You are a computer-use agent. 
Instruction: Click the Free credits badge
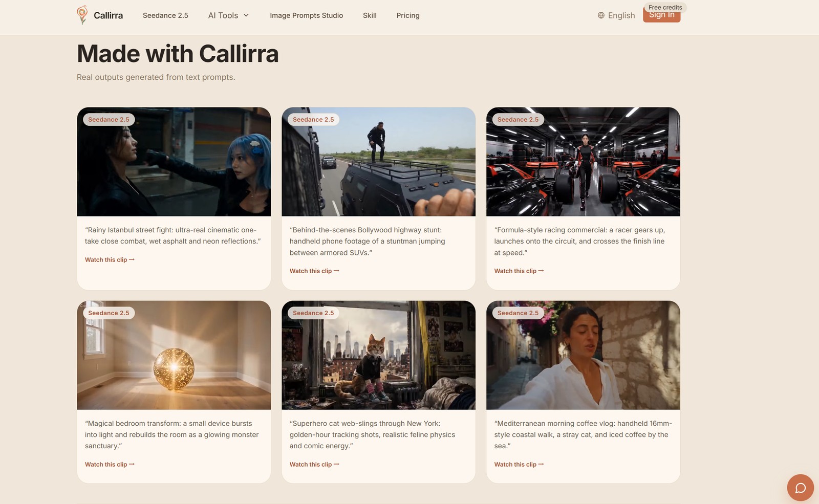coord(665,7)
